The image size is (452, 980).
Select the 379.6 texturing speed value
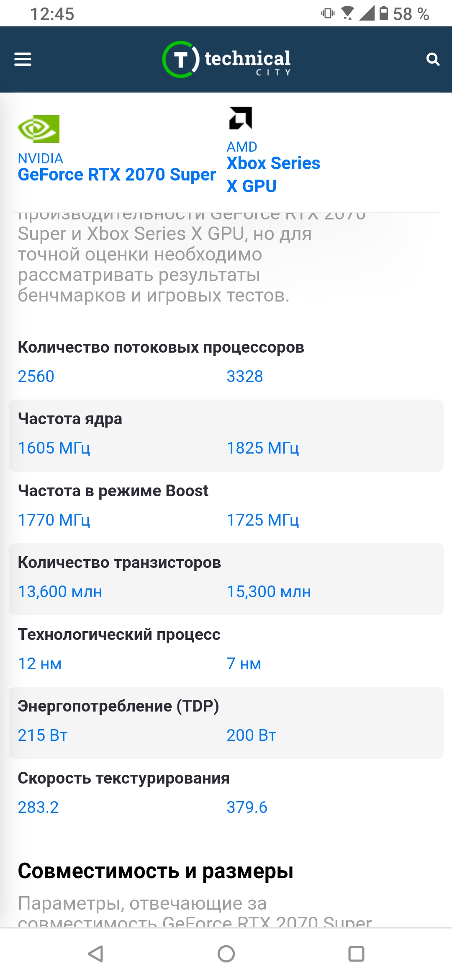(x=247, y=807)
